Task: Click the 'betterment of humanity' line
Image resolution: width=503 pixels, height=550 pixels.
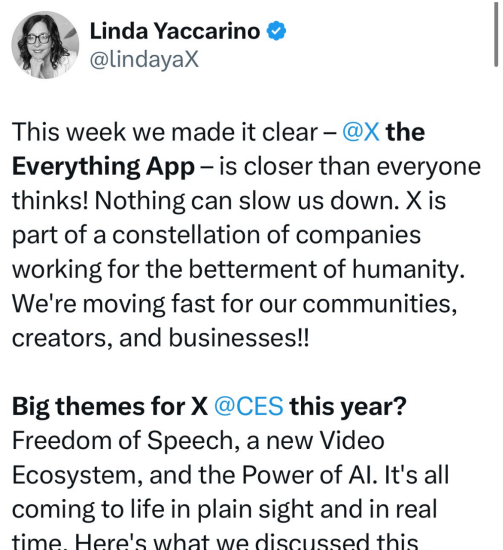Action: 239,269
